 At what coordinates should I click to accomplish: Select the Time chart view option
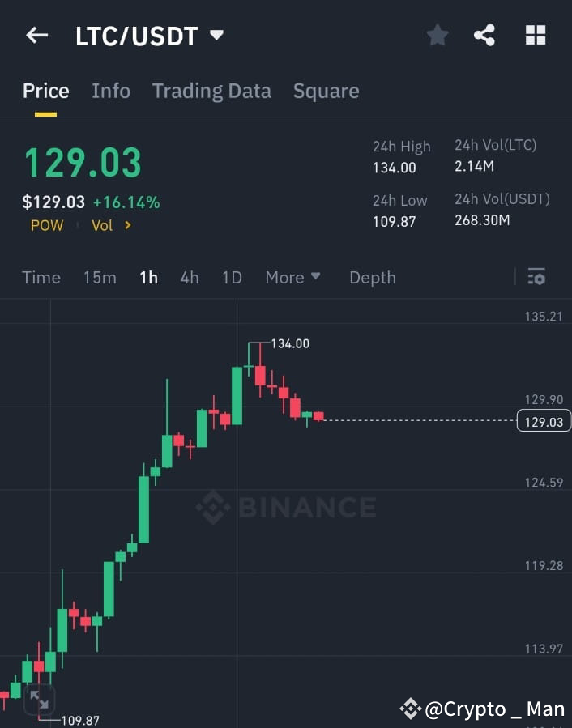pos(41,277)
